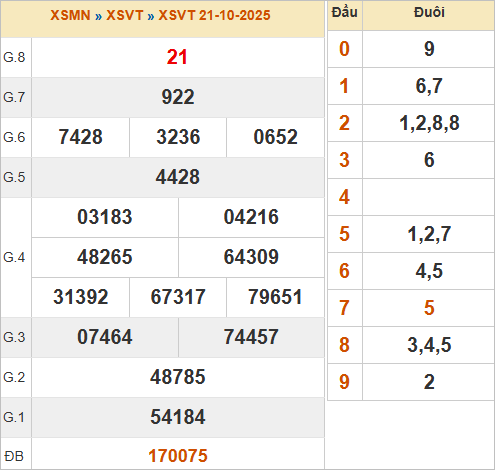Click the G.4 number 48265

click(x=105, y=257)
